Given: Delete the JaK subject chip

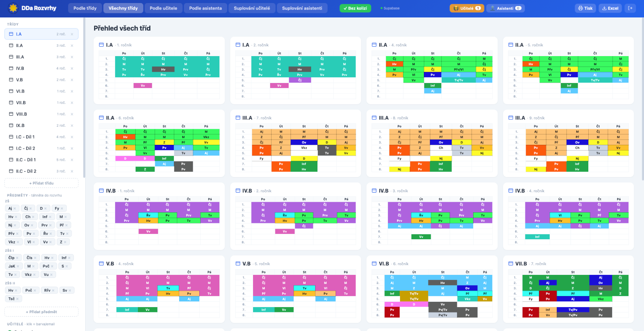Looking at the screenshot, I should coord(18,266).
